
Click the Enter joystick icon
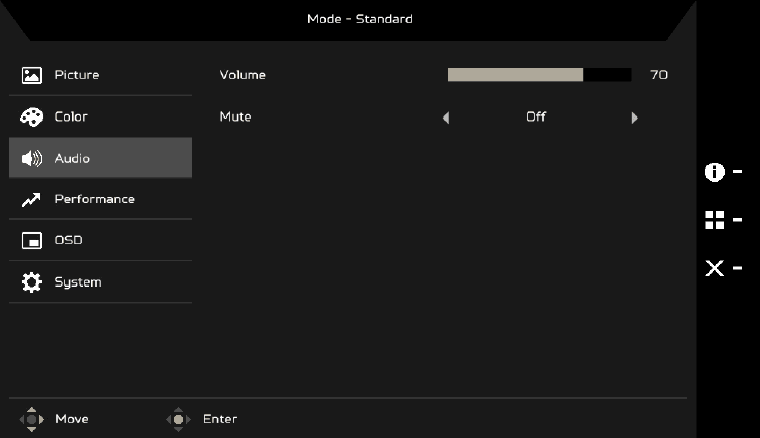point(178,419)
